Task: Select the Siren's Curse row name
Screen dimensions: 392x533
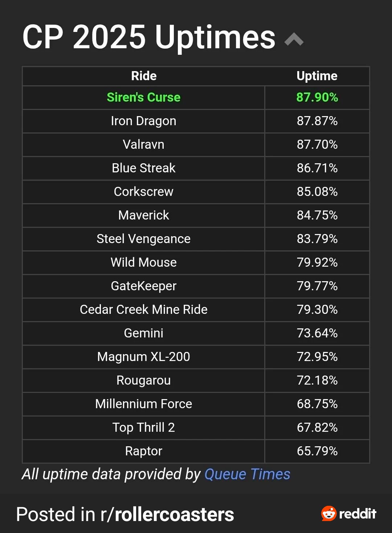Action: [144, 98]
